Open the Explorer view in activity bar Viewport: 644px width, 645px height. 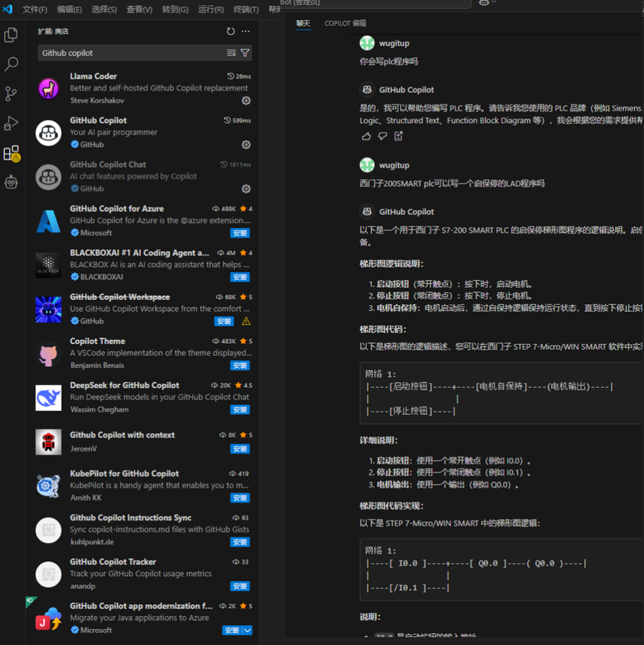(11, 35)
